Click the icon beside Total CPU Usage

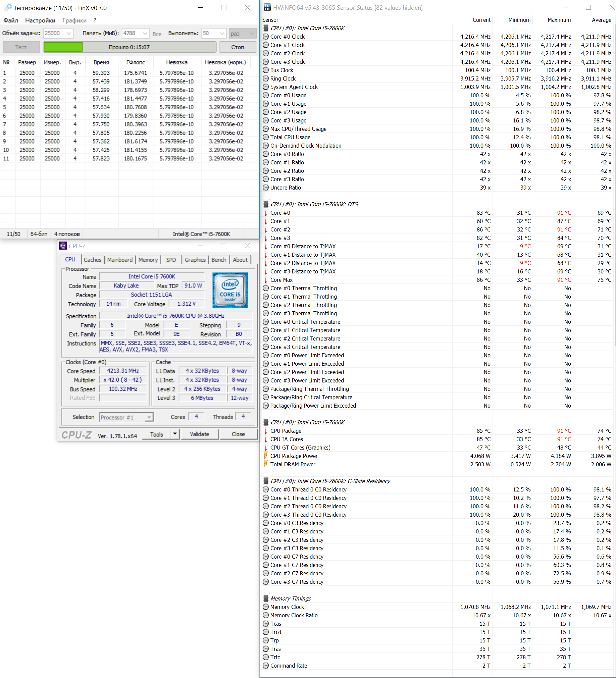(x=266, y=137)
